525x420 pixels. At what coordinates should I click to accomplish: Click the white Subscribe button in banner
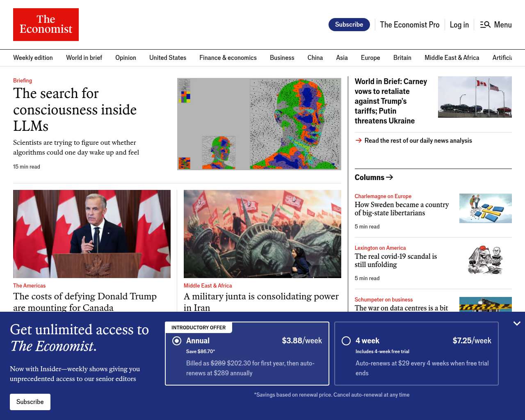click(30, 402)
